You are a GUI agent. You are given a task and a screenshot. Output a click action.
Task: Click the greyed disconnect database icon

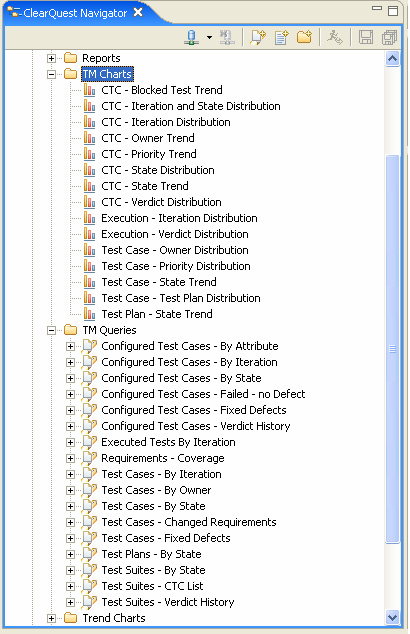[227, 37]
